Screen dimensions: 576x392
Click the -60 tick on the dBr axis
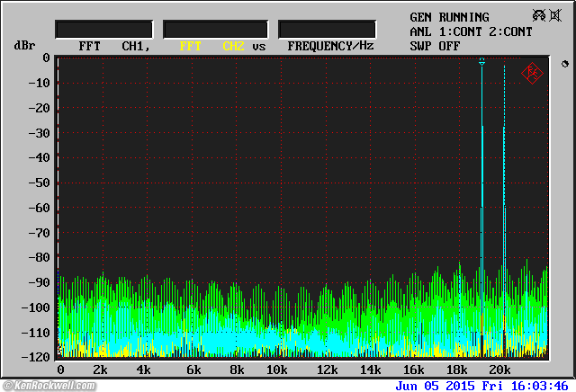[x=38, y=208]
